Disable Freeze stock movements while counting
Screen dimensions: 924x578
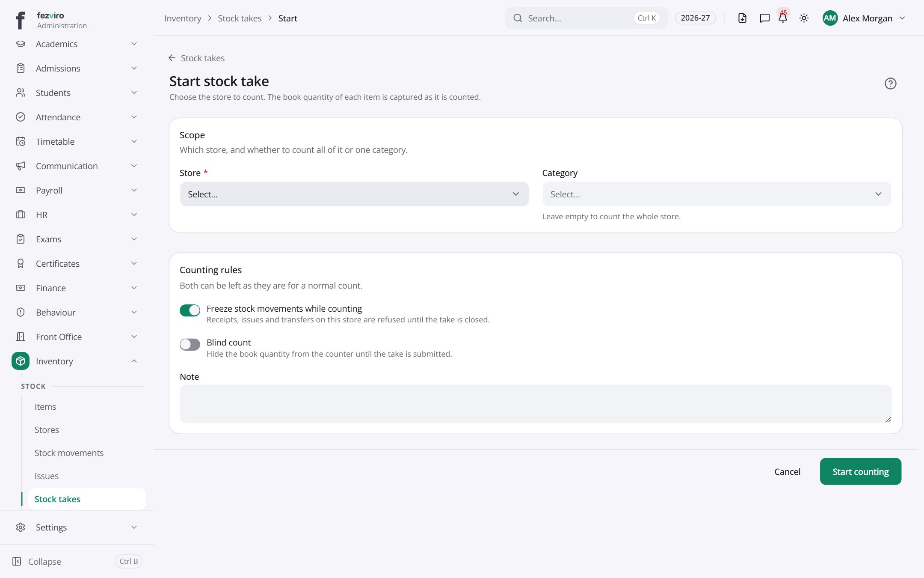coord(190,310)
